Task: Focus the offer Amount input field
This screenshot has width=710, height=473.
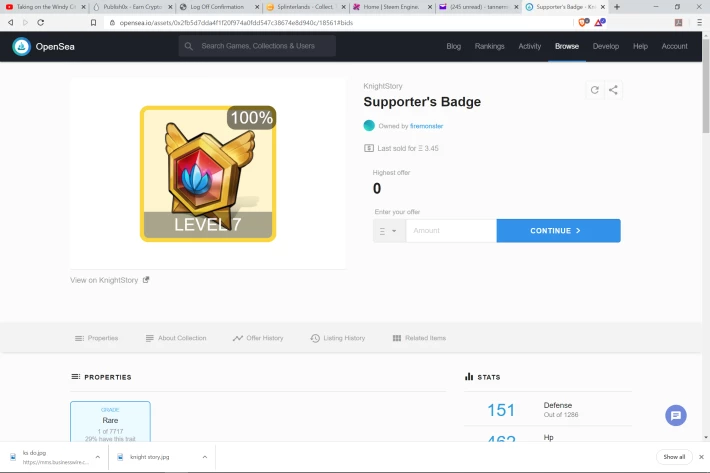Action: tap(451, 231)
